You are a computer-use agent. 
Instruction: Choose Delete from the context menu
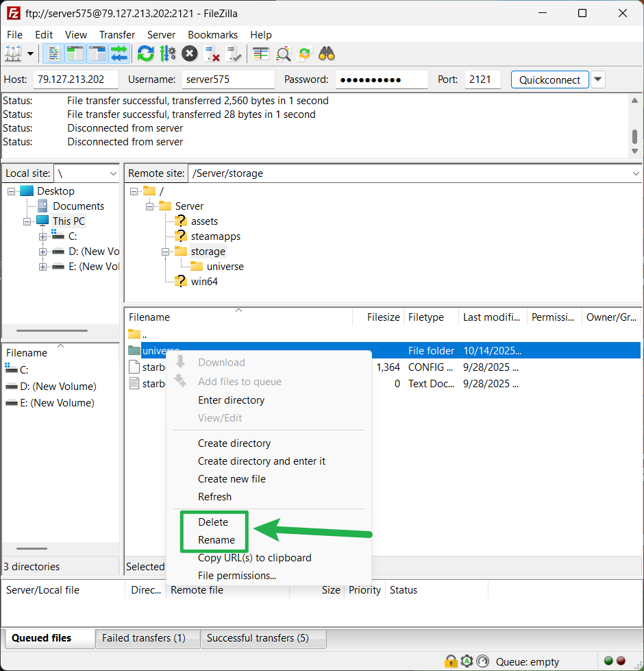(x=213, y=522)
